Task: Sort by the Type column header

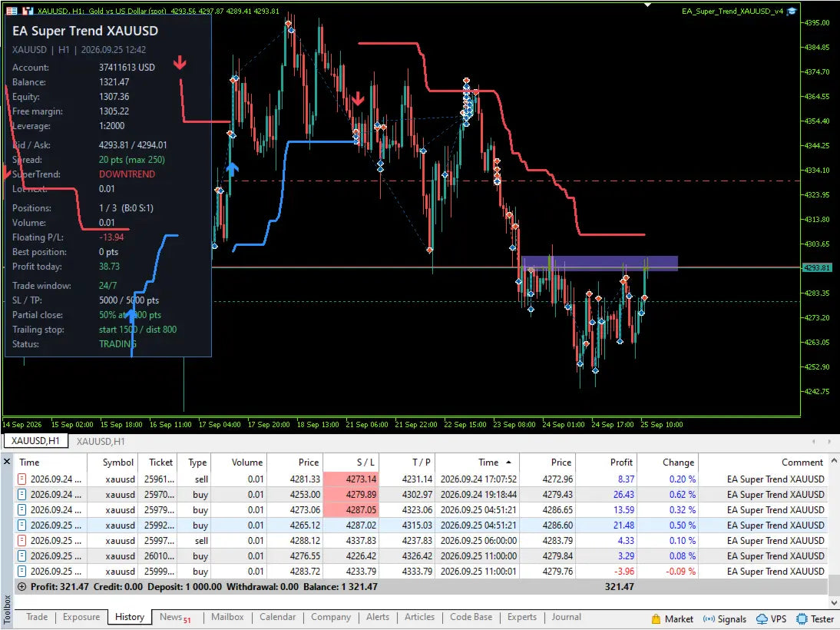Action: tap(193, 463)
